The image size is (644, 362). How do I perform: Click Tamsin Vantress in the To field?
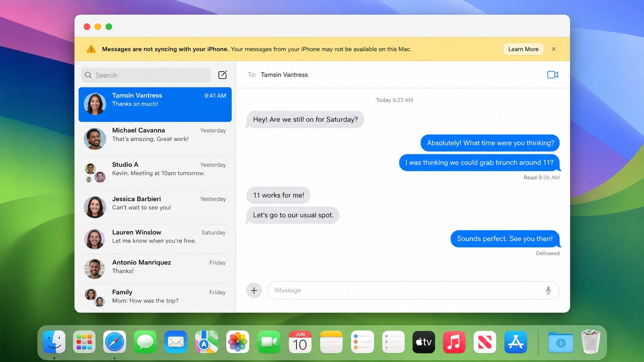tap(284, 75)
